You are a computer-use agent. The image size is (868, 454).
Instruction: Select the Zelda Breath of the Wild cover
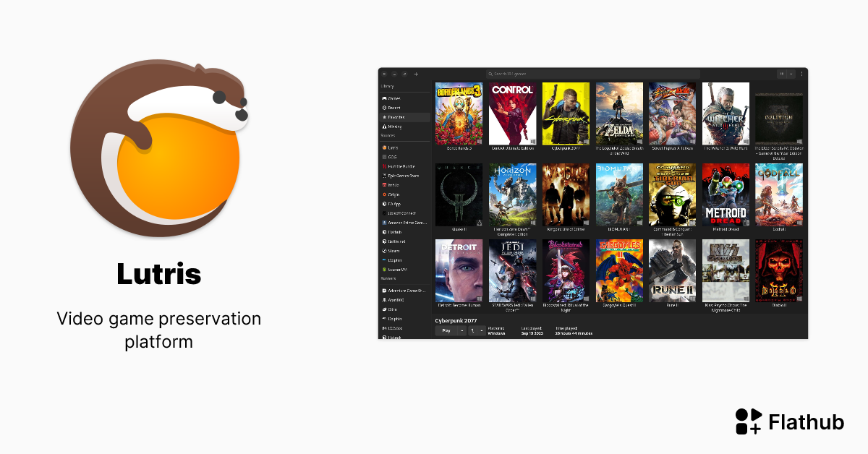pyautogui.click(x=619, y=113)
